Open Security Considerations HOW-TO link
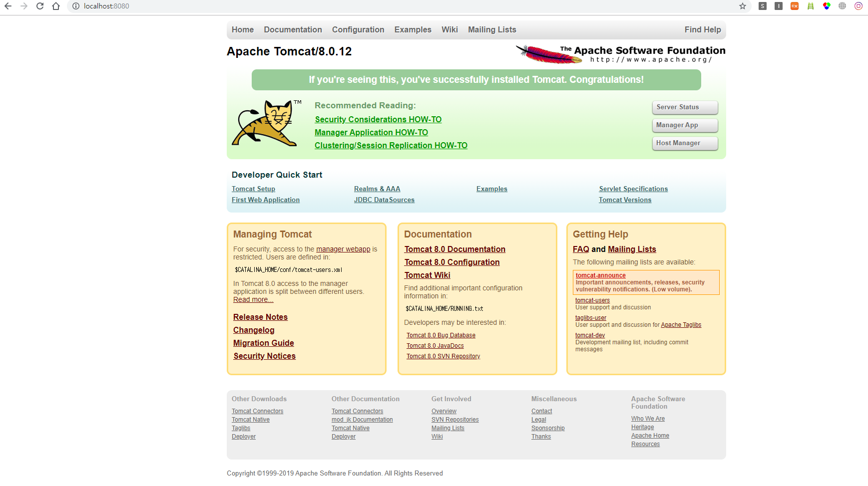 coord(378,120)
